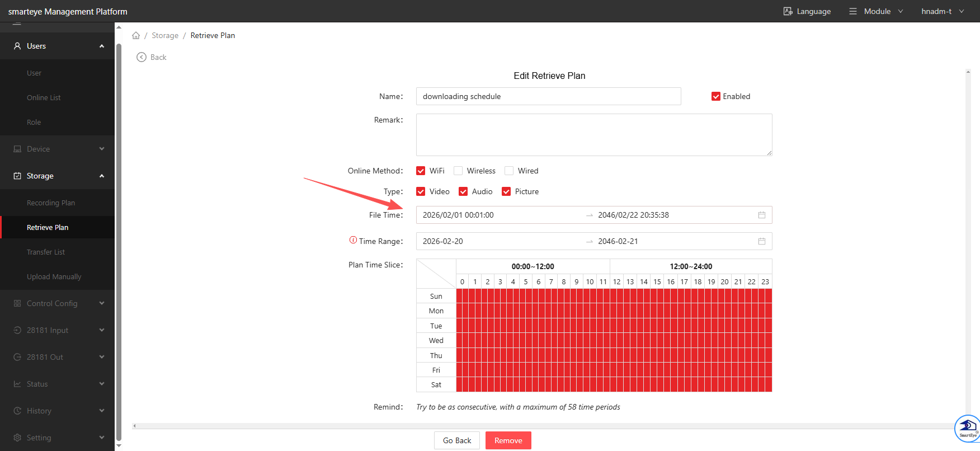Select Transfer List sidebar item
Screen dimensions: 980x451
tap(46, 252)
